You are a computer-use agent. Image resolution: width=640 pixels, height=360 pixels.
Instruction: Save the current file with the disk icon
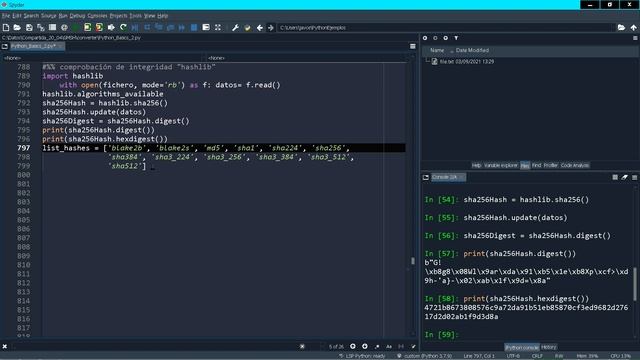(x=29, y=27)
